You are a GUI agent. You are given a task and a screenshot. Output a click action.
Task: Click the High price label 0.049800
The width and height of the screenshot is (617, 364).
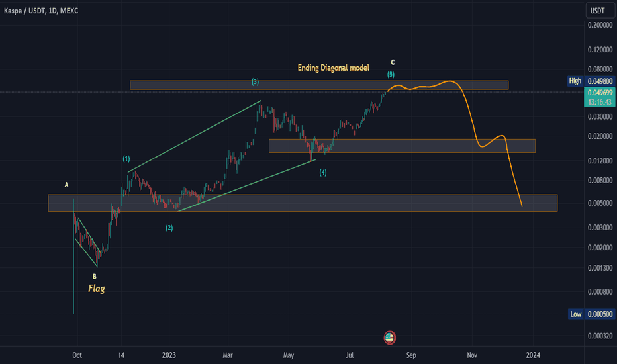point(600,81)
